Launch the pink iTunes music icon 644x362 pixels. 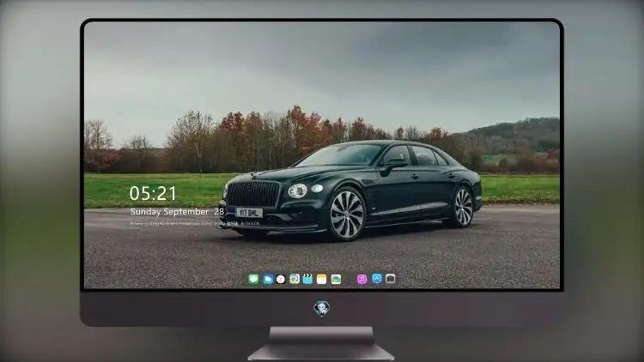(361, 279)
